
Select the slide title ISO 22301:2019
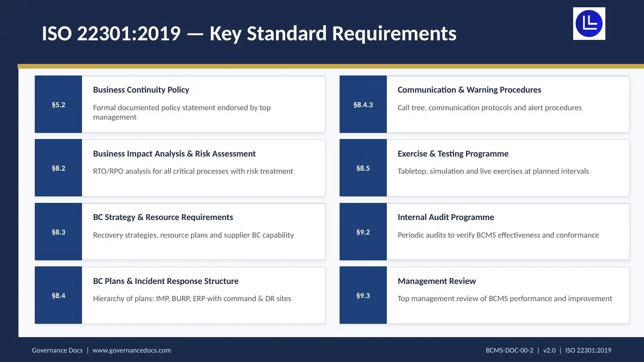click(x=249, y=33)
